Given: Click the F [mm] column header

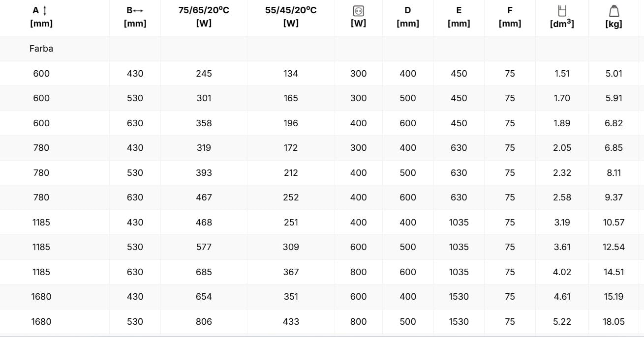Looking at the screenshot, I should click(510, 17).
